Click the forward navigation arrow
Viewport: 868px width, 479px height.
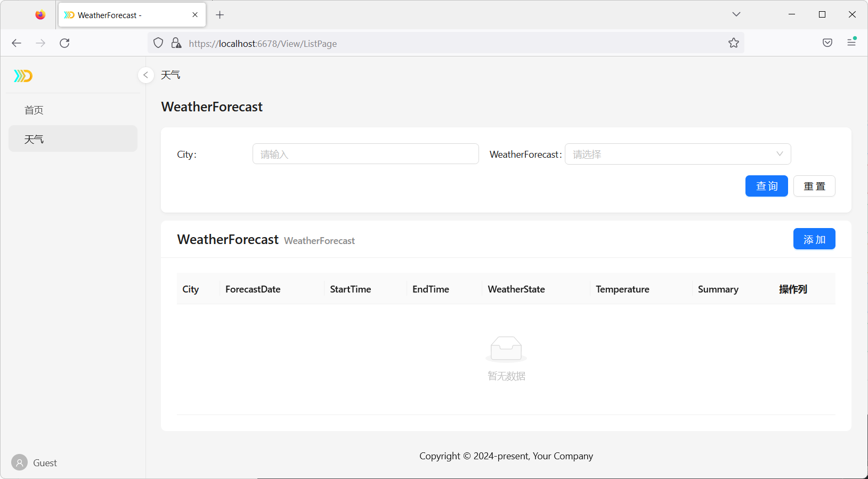click(x=40, y=43)
